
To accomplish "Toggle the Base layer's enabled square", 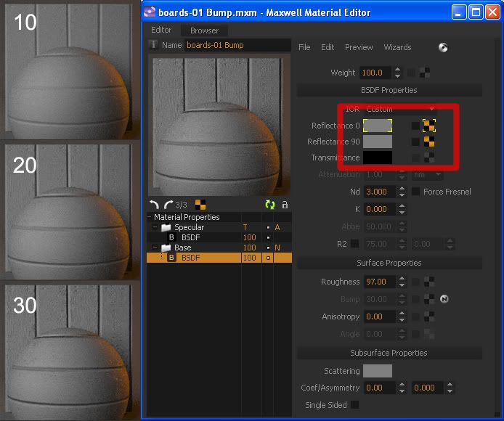I will pos(268,248).
